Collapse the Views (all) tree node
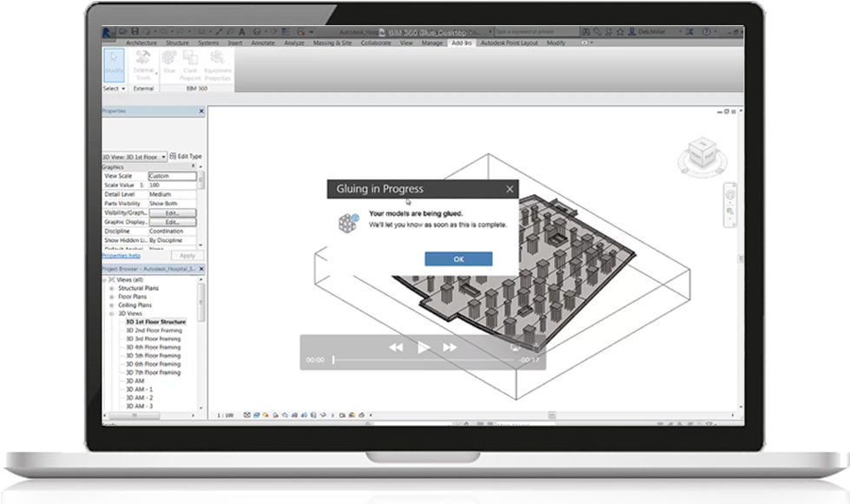The width and height of the screenshot is (850, 504). pyautogui.click(x=105, y=280)
